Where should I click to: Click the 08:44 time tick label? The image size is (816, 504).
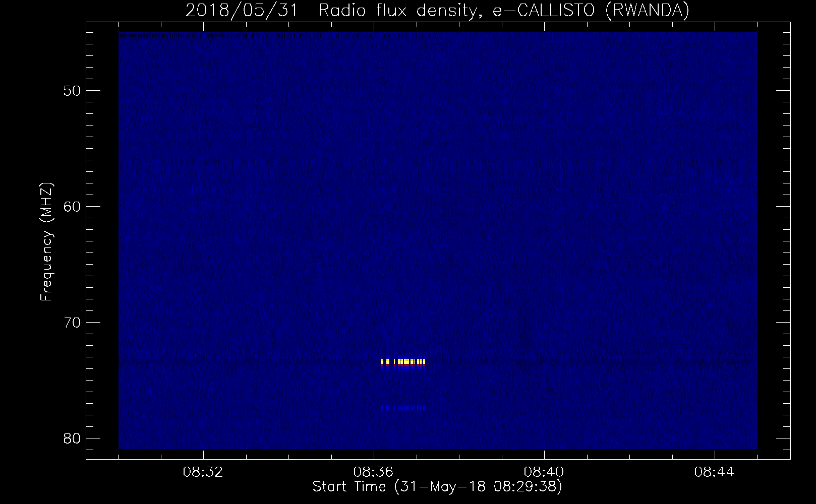(x=715, y=472)
